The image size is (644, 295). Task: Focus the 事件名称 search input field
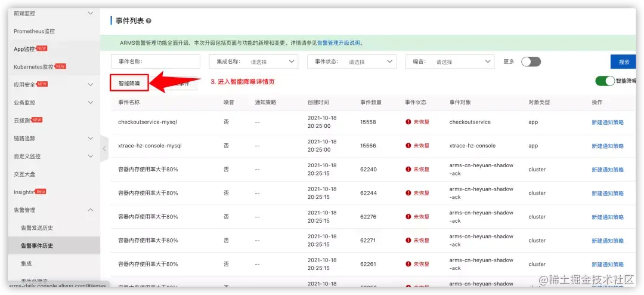click(155, 62)
